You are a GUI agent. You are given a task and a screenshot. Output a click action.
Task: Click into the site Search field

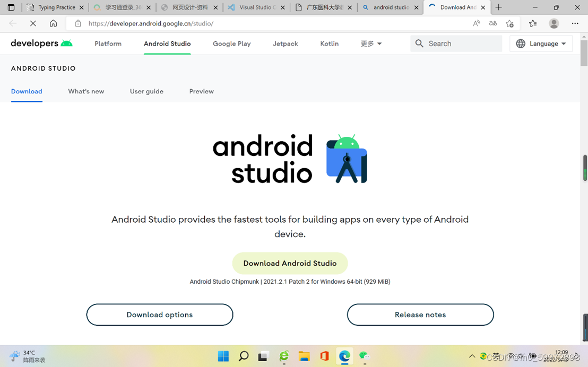click(x=456, y=43)
